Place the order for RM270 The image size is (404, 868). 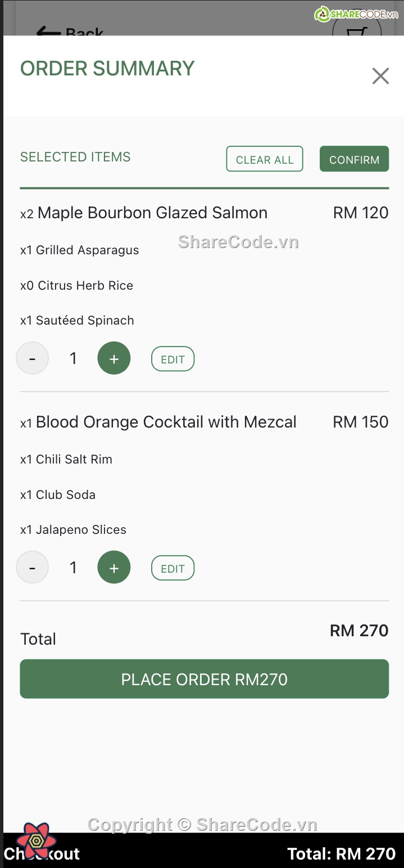click(204, 679)
